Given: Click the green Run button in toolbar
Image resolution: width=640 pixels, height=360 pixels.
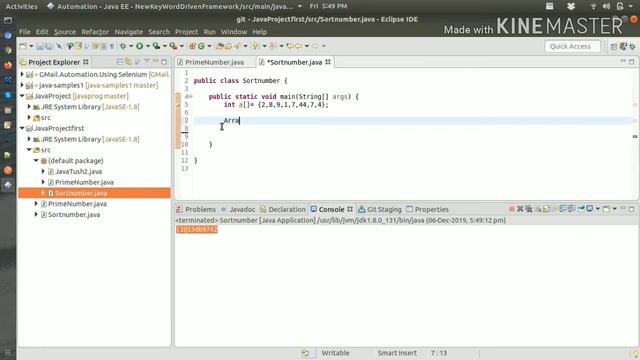Looking at the screenshot, I should point(139,46).
